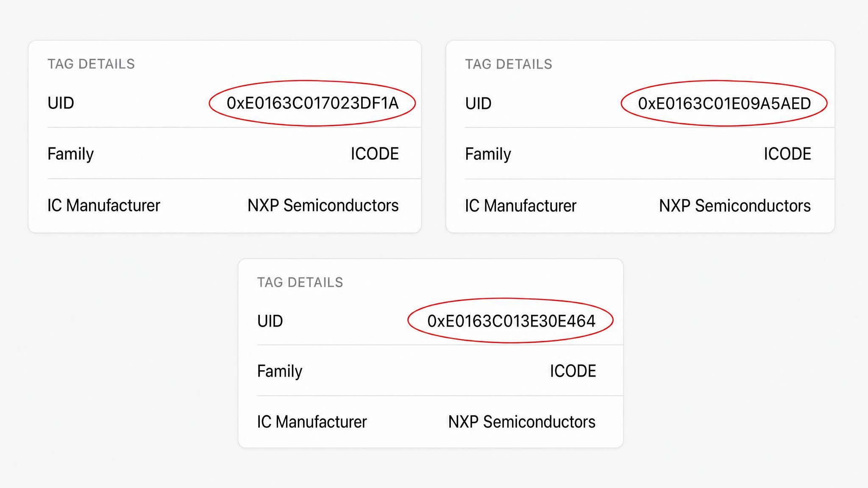This screenshot has height=488, width=868.
Task: Click the UID label in top-right card
Action: click(478, 103)
